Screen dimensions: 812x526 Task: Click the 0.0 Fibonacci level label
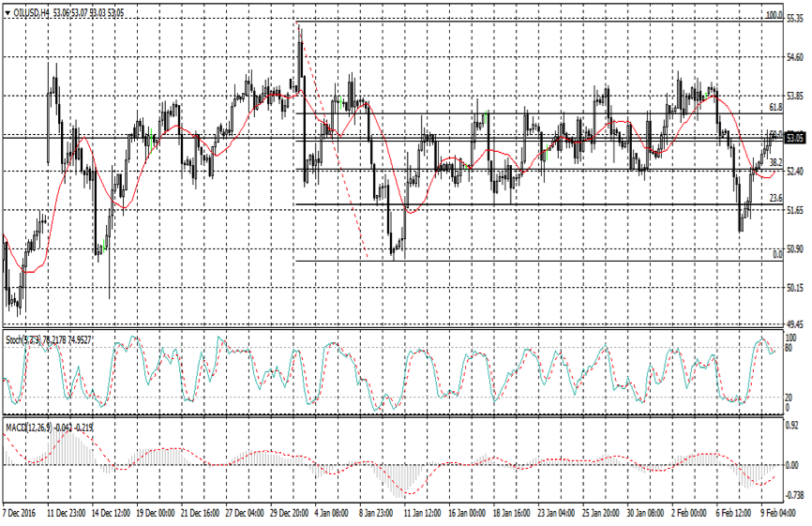click(776, 254)
